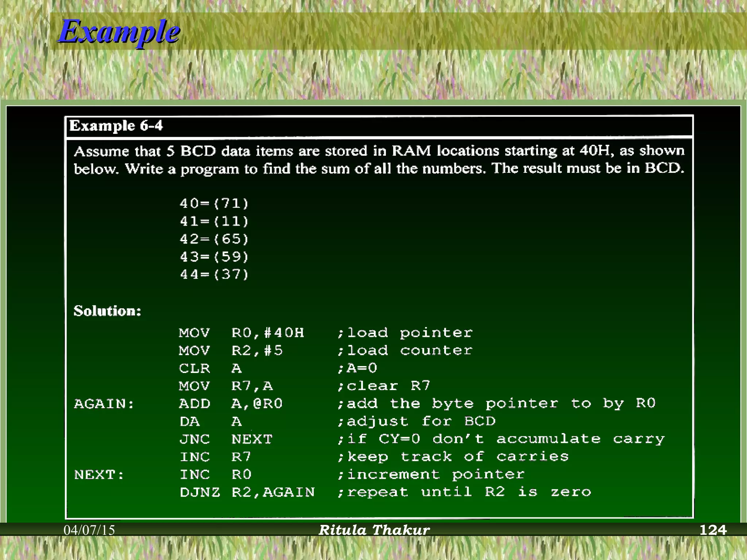Click the date '04/07/15' in footer
This screenshot has height=560, width=747.
[89, 530]
